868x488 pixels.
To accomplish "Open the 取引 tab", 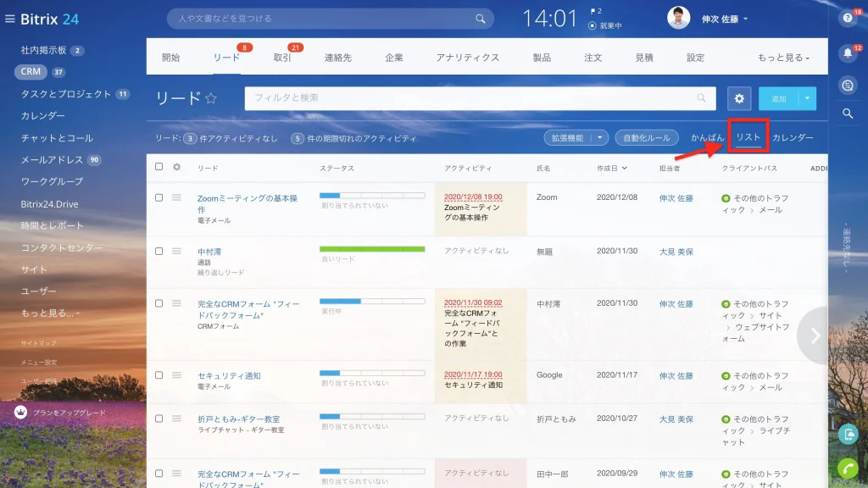I will [281, 58].
